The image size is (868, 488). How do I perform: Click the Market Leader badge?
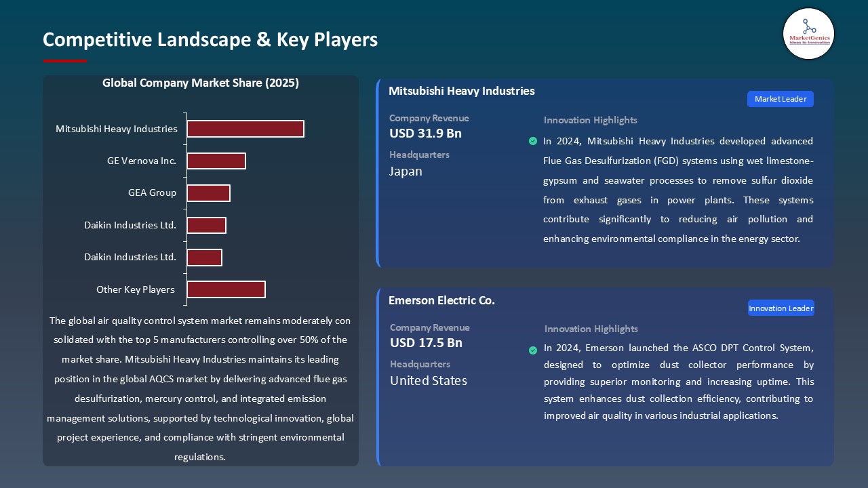point(780,99)
